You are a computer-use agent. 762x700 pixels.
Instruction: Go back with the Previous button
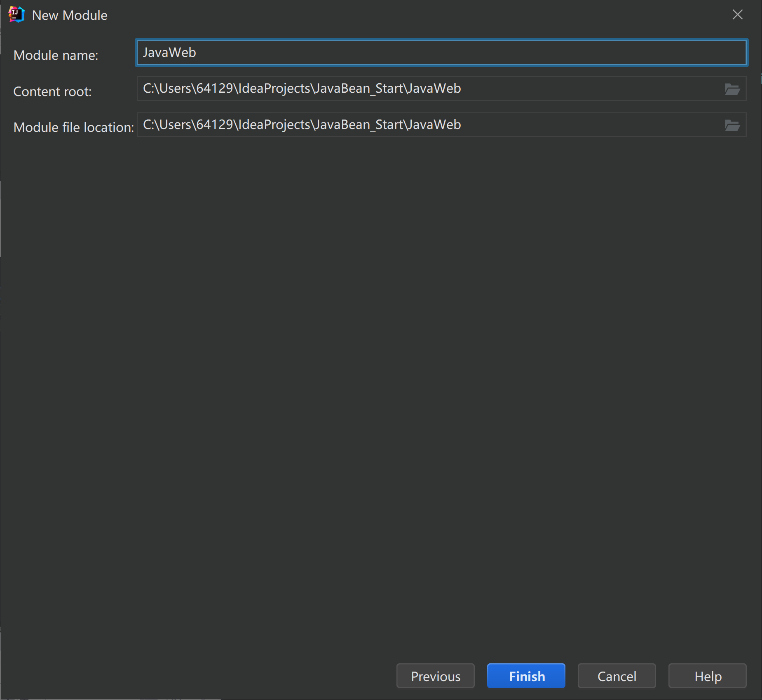[x=435, y=676]
